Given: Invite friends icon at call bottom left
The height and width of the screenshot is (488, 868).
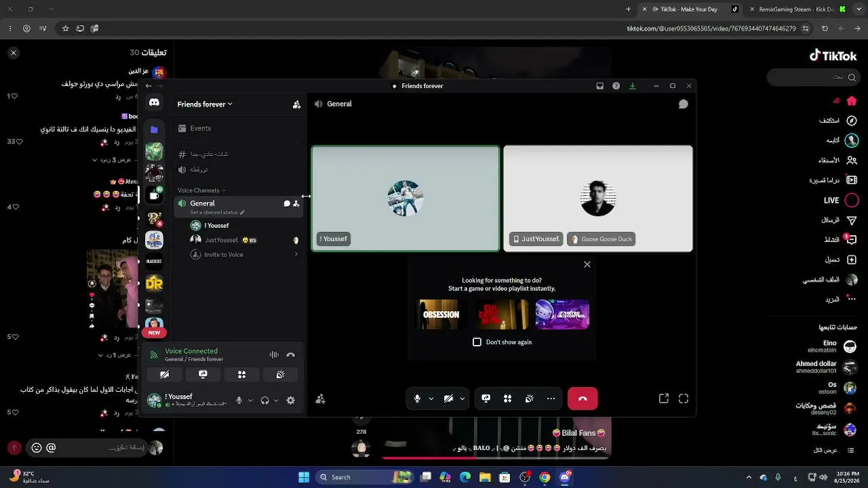Looking at the screenshot, I should [320, 399].
